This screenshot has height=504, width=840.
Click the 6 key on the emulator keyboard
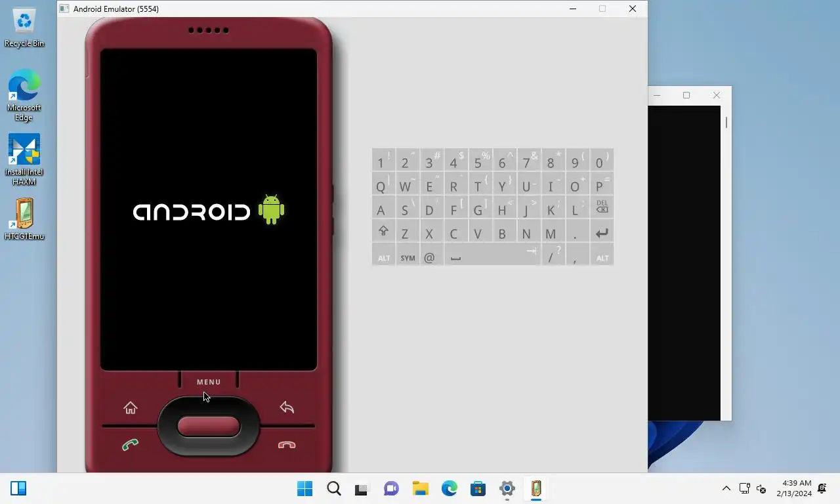(505, 161)
